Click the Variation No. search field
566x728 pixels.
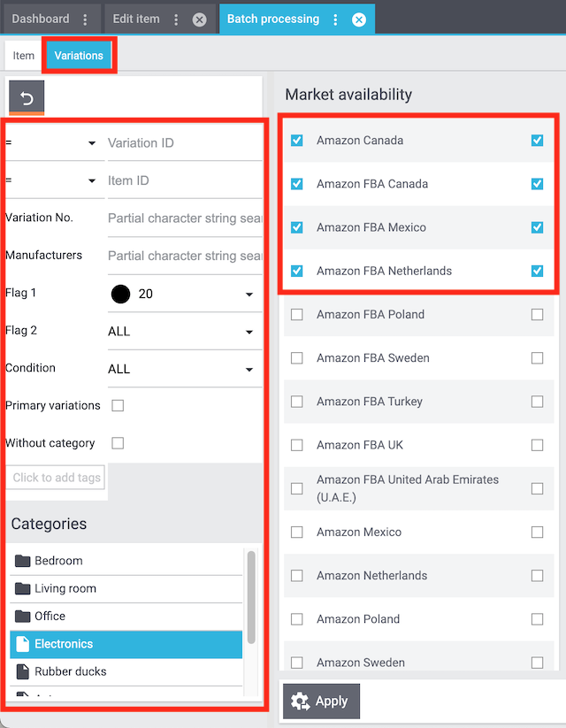pyautogui.click(x=184, y=218)
